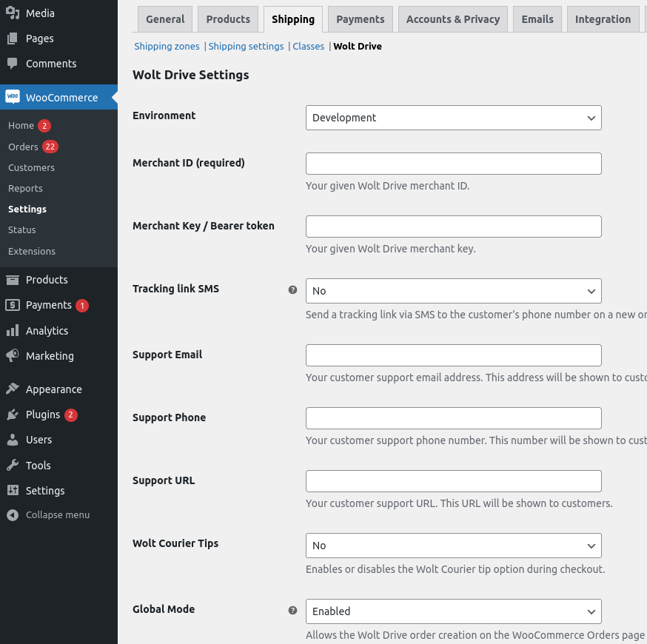Select the Wolt Drive section link
647x644 pixels.
pyautogui.click(x=358, y=46)
